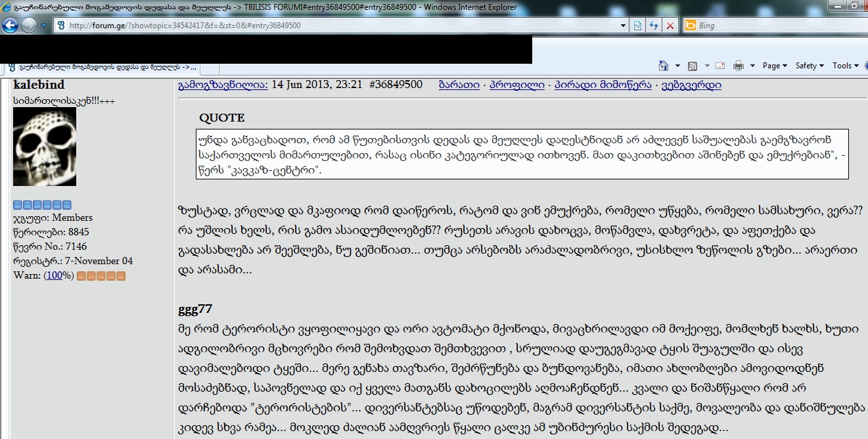Click the quoted text box

522,154
